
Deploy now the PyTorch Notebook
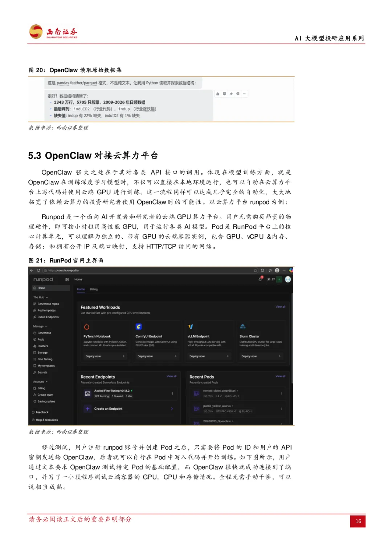tap(105, 356)
